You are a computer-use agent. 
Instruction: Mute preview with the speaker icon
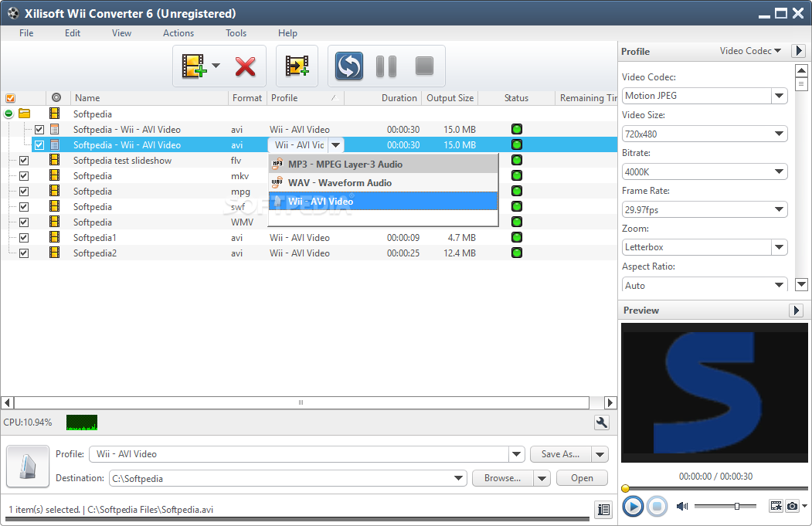point(682,506)
